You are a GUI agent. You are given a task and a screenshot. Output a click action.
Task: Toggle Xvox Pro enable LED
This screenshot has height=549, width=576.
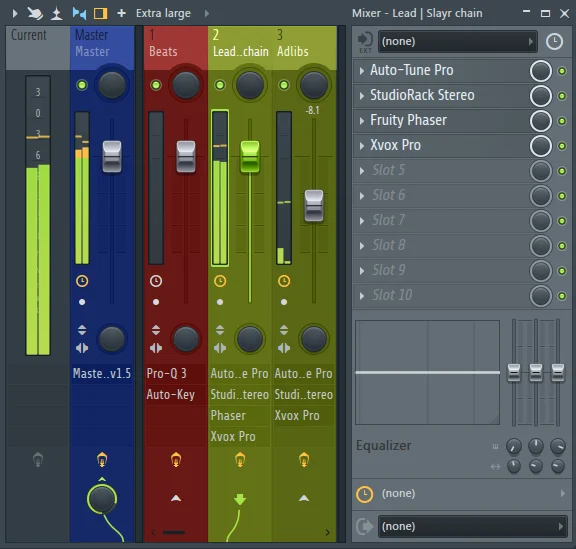(562, 146)
